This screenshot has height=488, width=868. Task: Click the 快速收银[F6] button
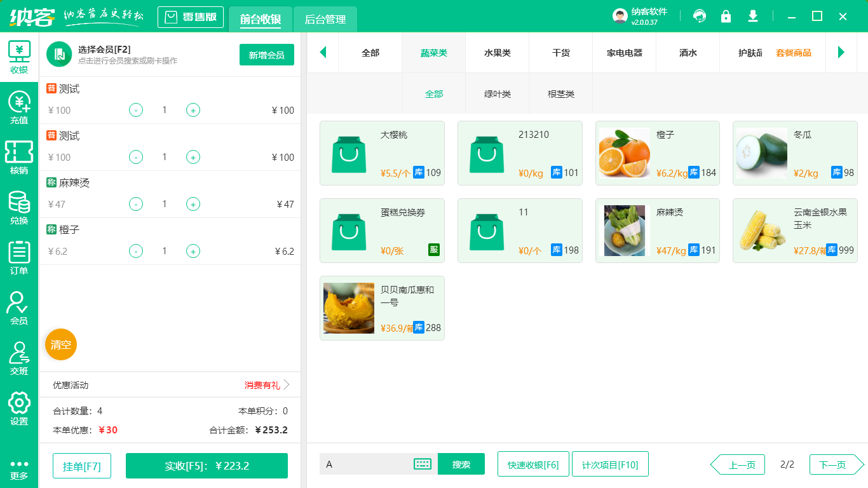point(533,464)
